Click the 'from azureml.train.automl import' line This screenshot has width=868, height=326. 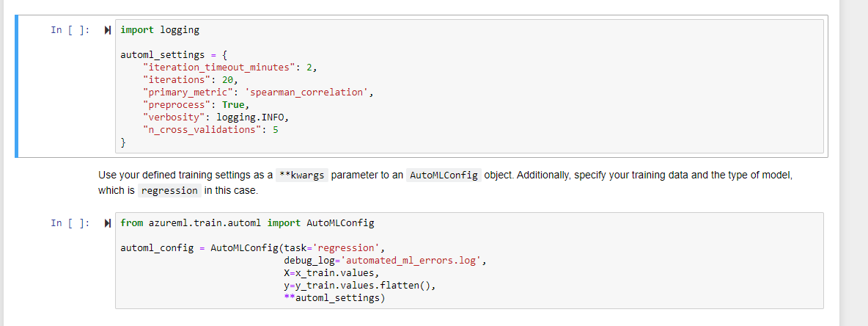pos(247,223)
